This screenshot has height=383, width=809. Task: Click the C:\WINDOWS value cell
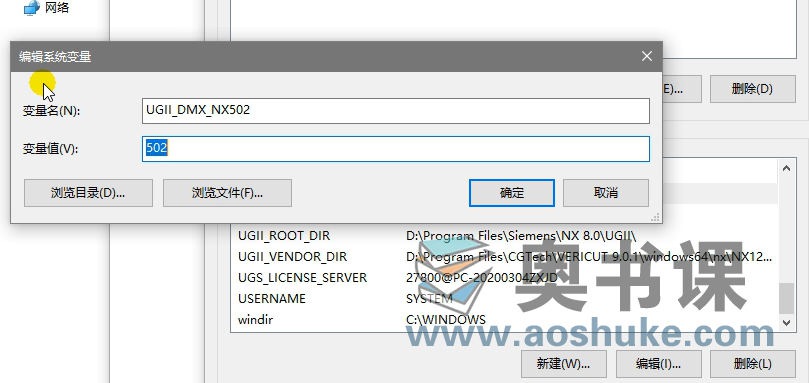(446, 320)
